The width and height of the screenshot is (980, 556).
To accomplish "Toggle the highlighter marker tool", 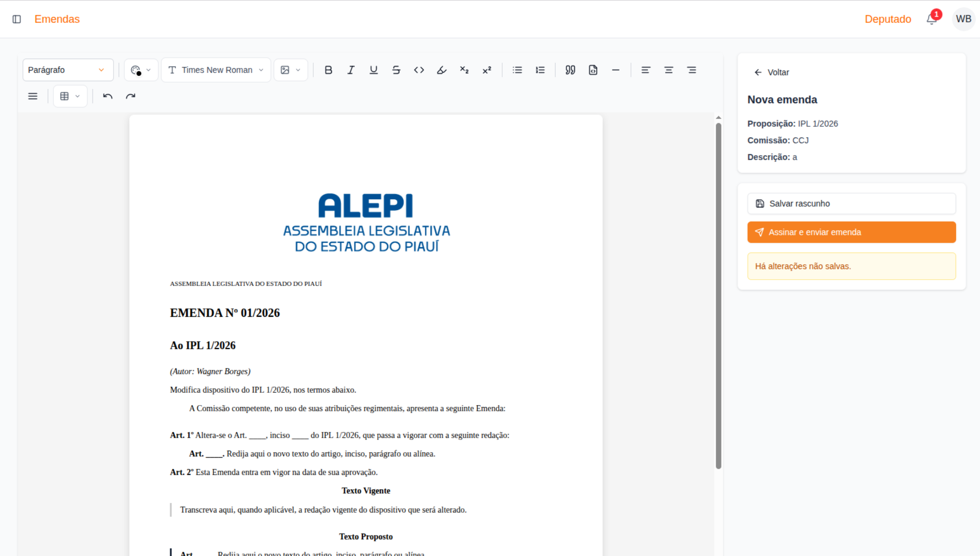I will point(442,70).
